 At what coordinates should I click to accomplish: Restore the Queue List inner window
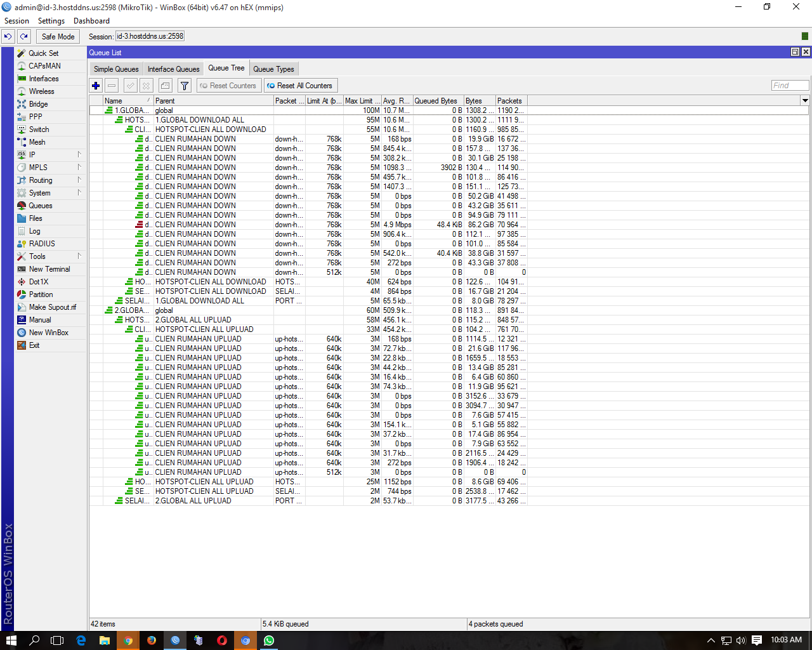[795, 52]
